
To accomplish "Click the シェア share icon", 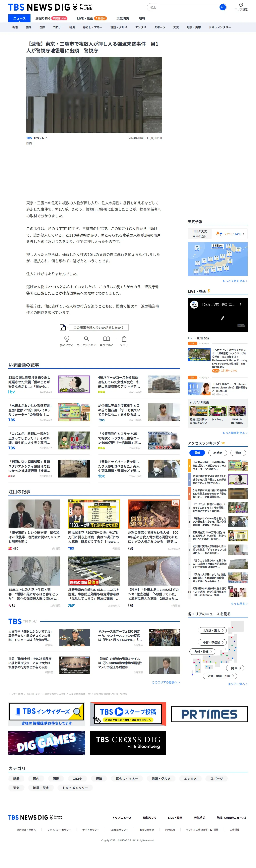I will pyautogui.click(x=124, y=339).
